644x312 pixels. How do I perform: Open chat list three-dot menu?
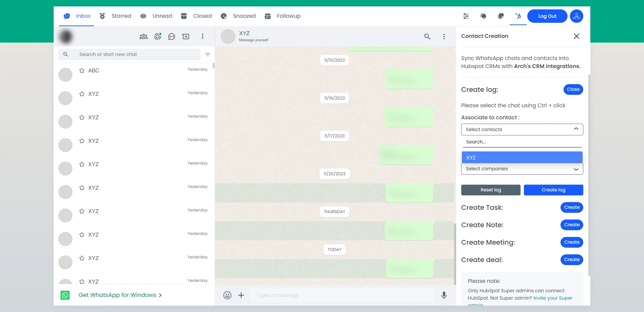(x=202, y=37)
